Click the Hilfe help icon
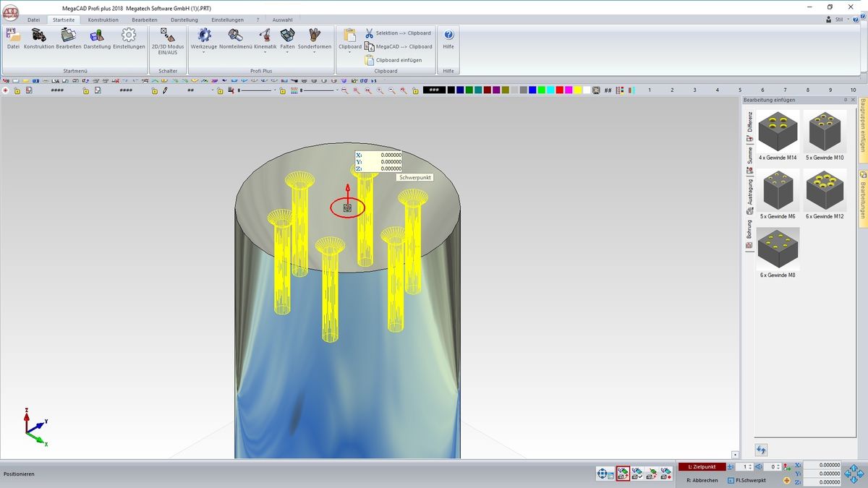The image size is (868, 488). click(448, 39)
